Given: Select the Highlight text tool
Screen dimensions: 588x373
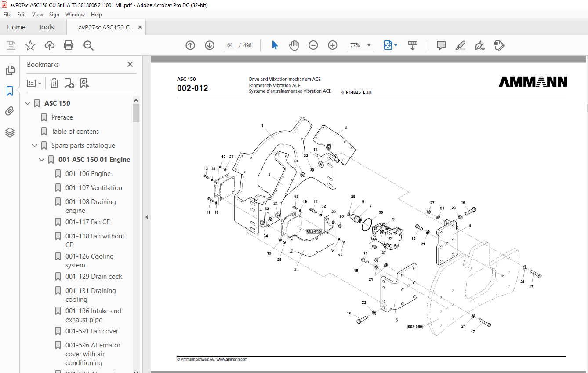Looking at the screenshot, I should (461, 45).
